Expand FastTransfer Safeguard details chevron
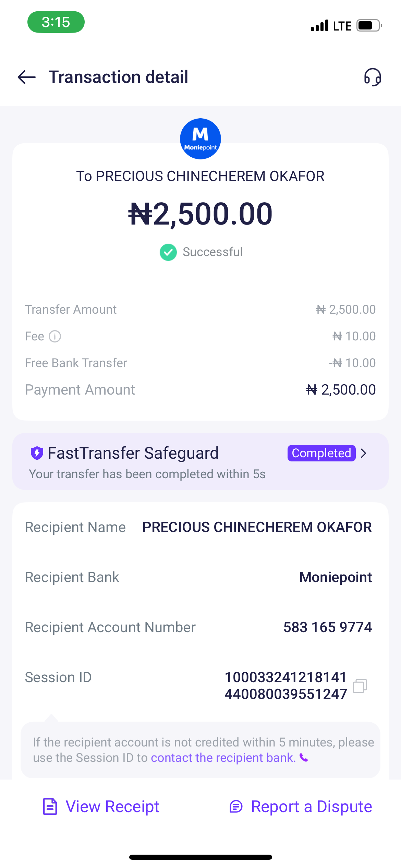 click(x=364, y=453)
